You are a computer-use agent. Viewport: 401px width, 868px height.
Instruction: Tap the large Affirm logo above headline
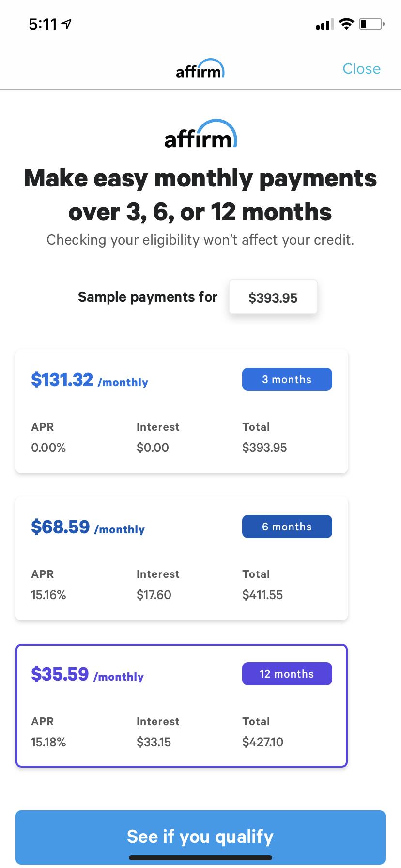[x=200, y=134]
